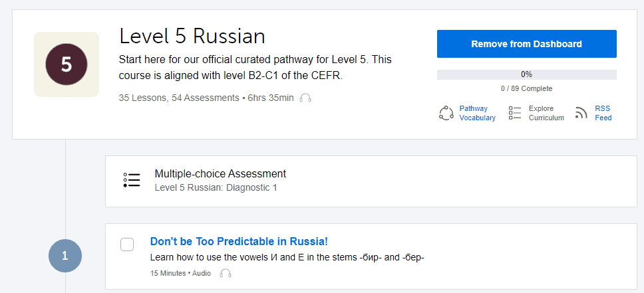Click the headphones icon beside course duration
Viewport: 644px width, 293px height.
point(305,98)
